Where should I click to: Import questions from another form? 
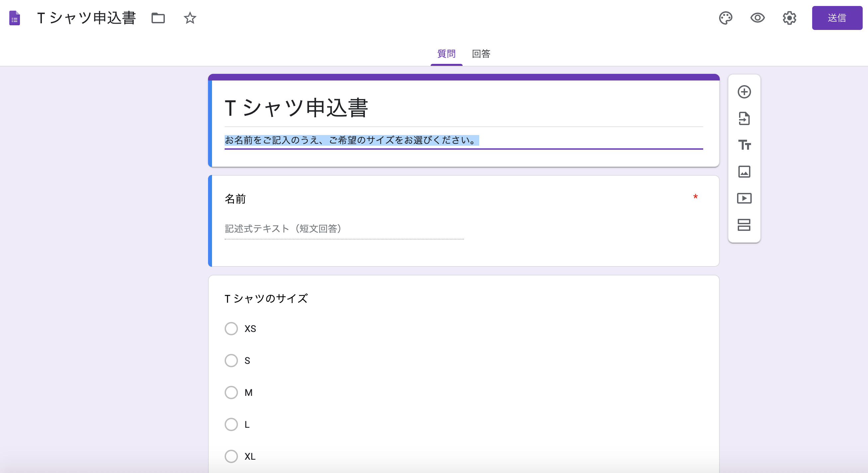744,118
